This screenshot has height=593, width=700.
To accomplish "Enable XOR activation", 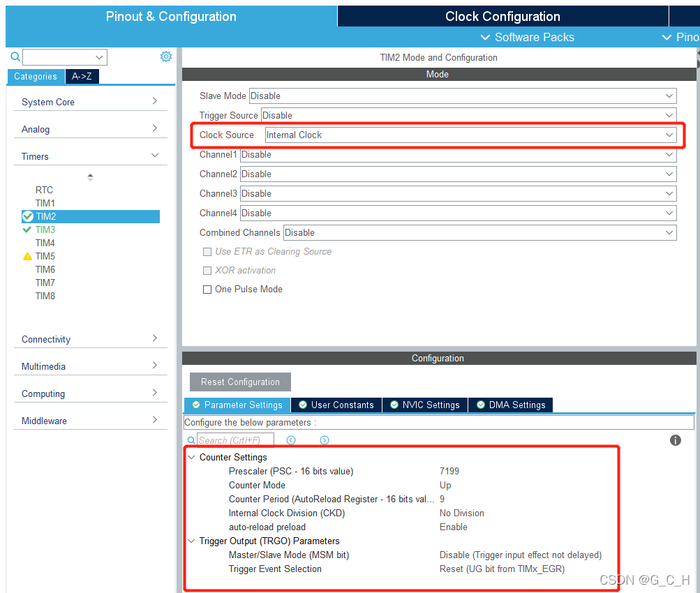I will 207,270.
